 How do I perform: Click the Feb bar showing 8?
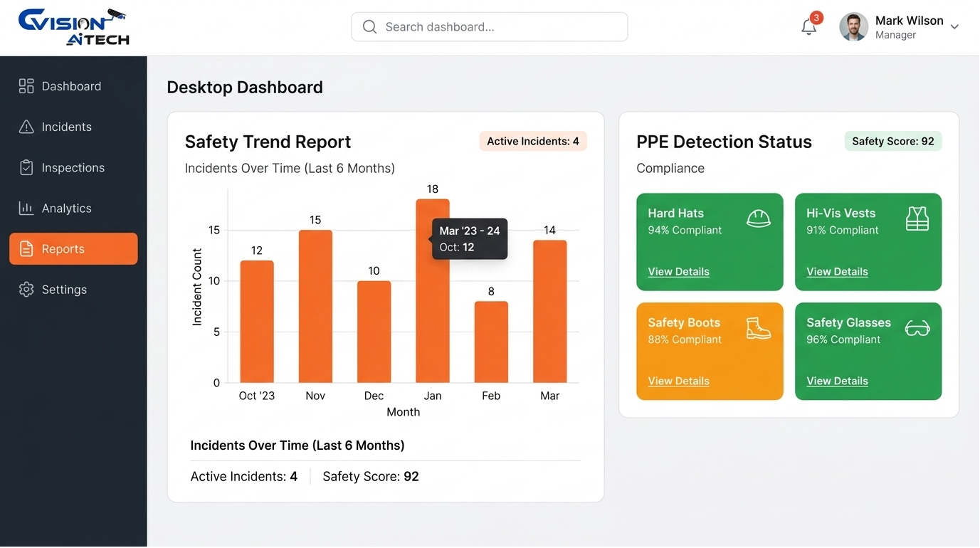491,342
